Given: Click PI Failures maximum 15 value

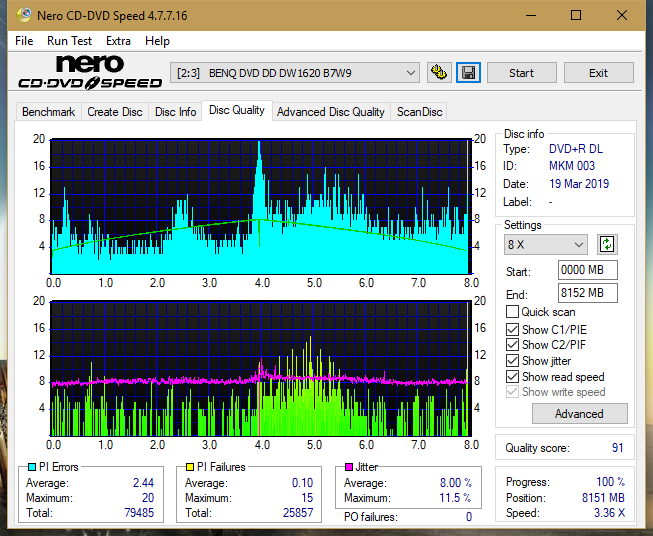Looking at the screenshot, I should coord(307,498).
